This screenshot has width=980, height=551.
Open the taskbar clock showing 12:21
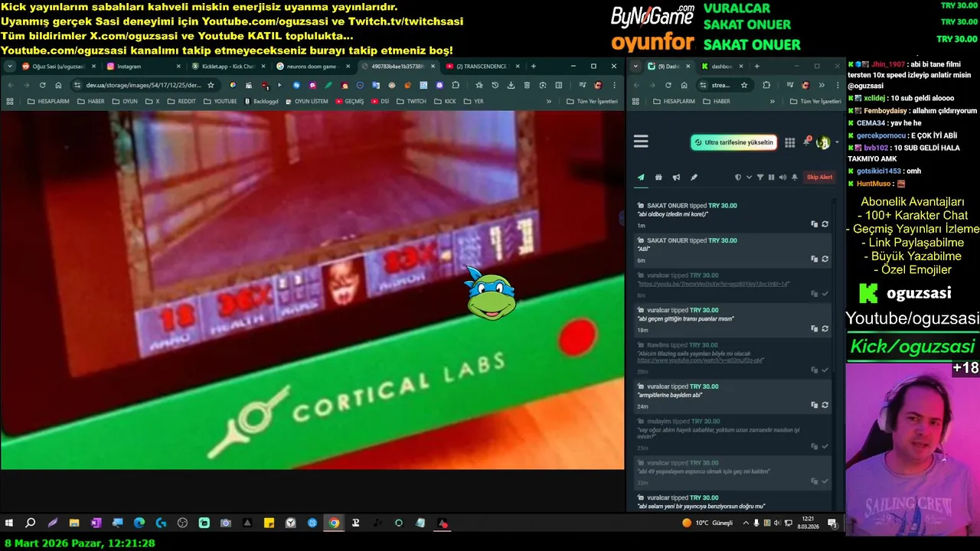point(808,523)
